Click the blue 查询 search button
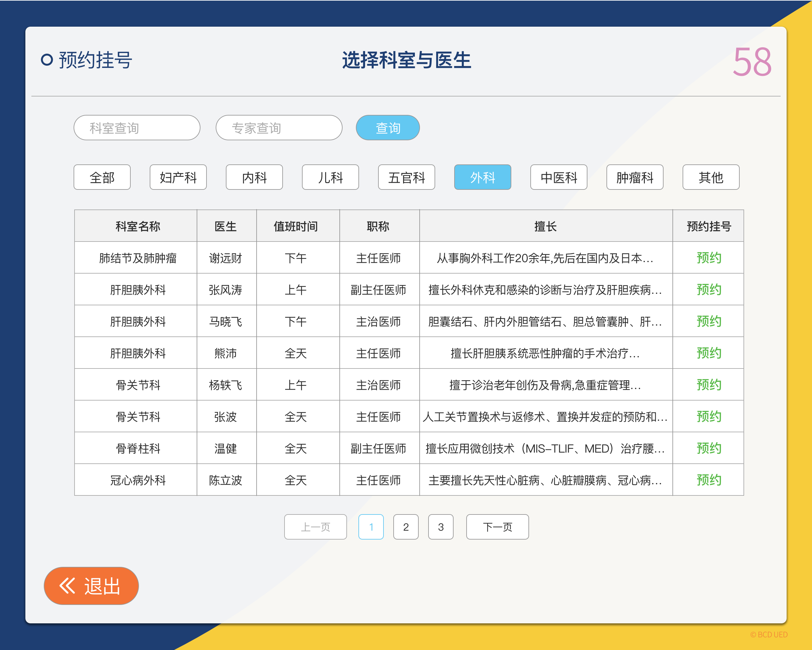Image resolution: width=812 pixels, height=650 pixels. 388,128
